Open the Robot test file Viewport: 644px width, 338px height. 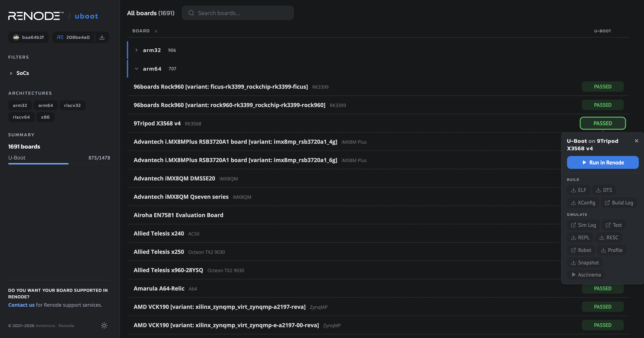point(581,250)
